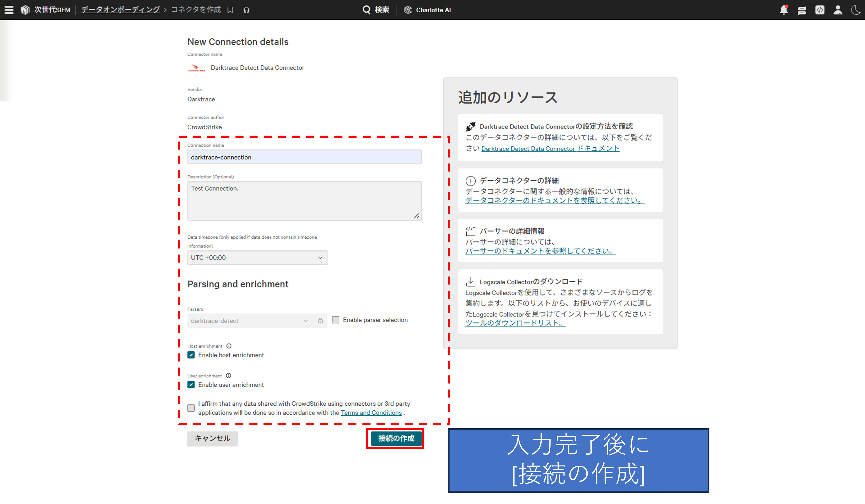Viewport: 865px width, 504px height.
Task: Open the ツールのダウンロードリスト link
Action: pyautogui.click(x=516, y=323)
